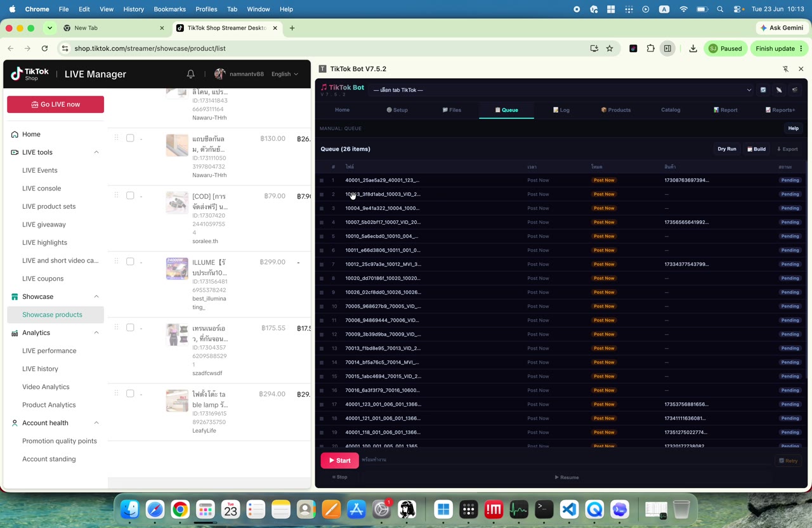Switch to the Files tab
The image size is (812, 528).
(x=452, y=110)
